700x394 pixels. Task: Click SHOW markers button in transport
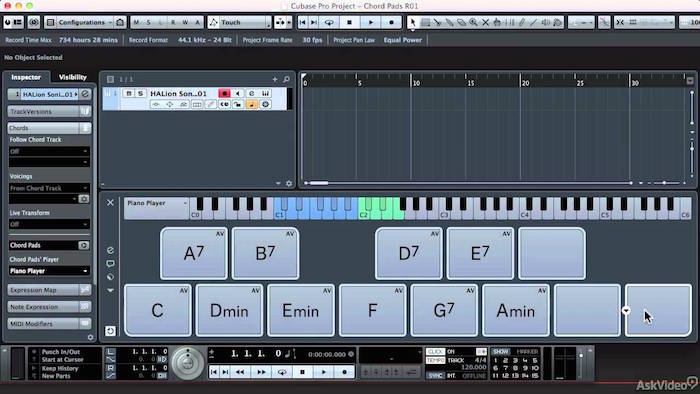(500, 352)
